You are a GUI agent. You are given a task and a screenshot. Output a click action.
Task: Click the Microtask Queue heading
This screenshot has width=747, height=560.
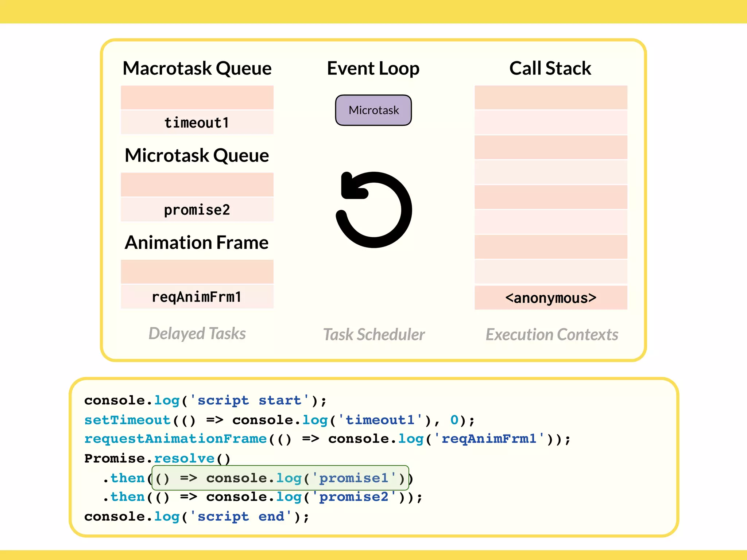tap(197, 155)
